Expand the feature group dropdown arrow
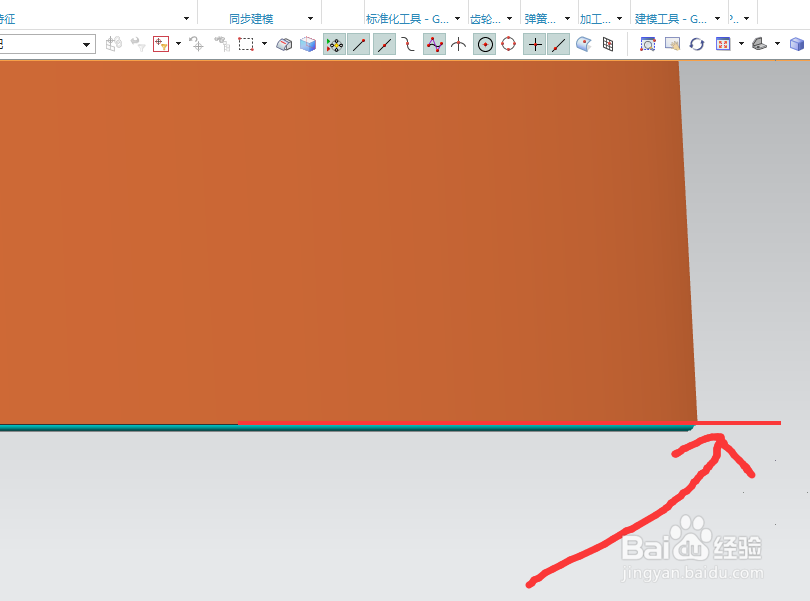Screen dimensions: 810x601 186,19
